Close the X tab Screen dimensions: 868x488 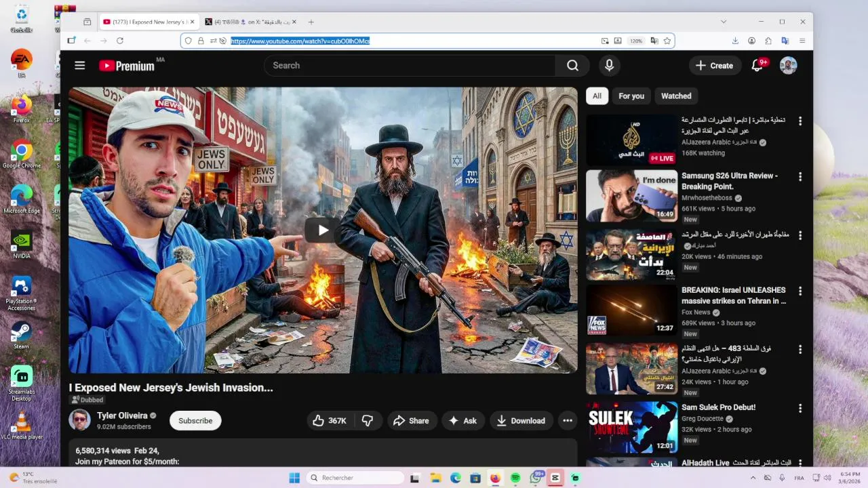(294, 22)
